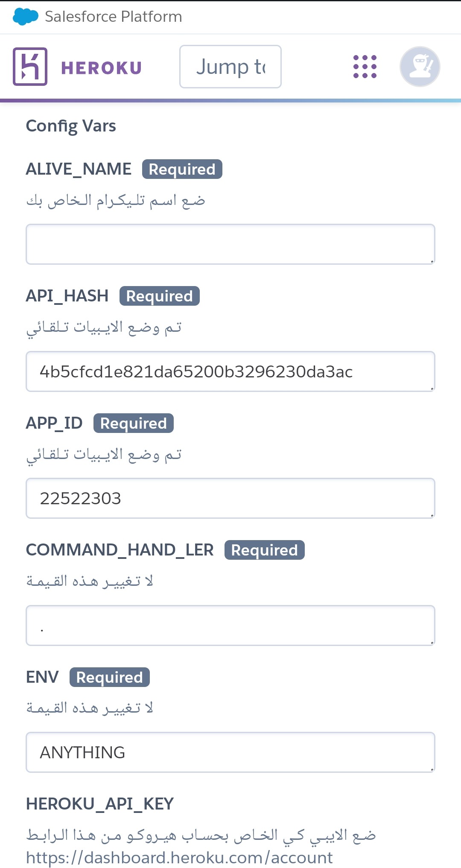Click the Salesforce Platform header text

[114, 17]
